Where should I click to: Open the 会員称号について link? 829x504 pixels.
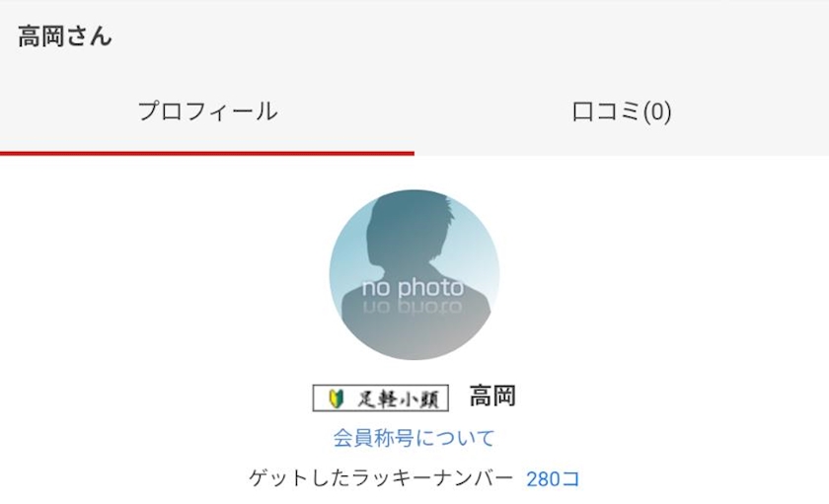coord(414,438)
